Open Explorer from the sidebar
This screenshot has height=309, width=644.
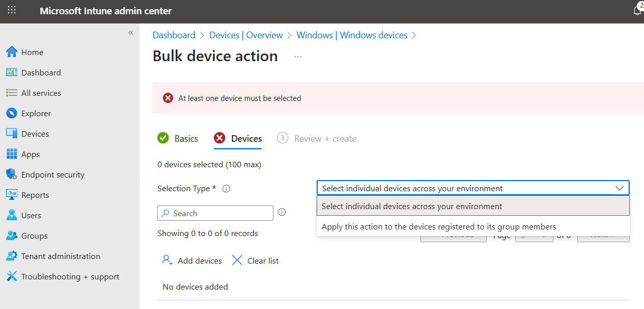point(36,113)
